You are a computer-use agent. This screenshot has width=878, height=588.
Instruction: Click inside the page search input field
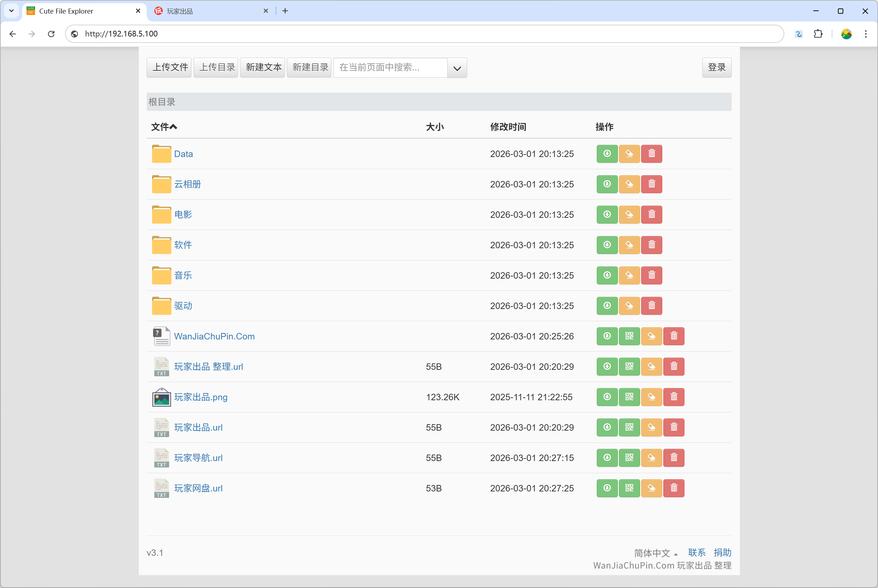point(390,68)
